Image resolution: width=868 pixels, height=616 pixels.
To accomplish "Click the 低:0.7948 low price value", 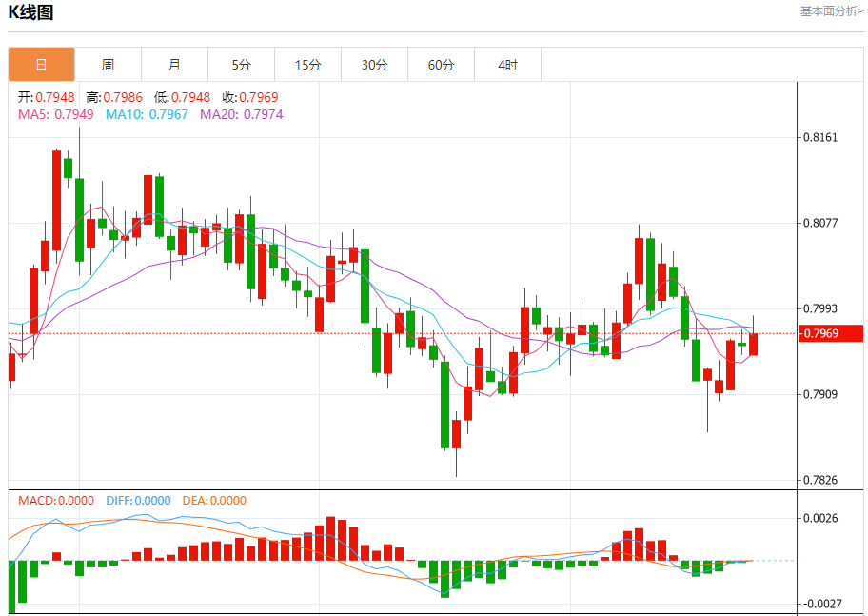I will [182, 97].
